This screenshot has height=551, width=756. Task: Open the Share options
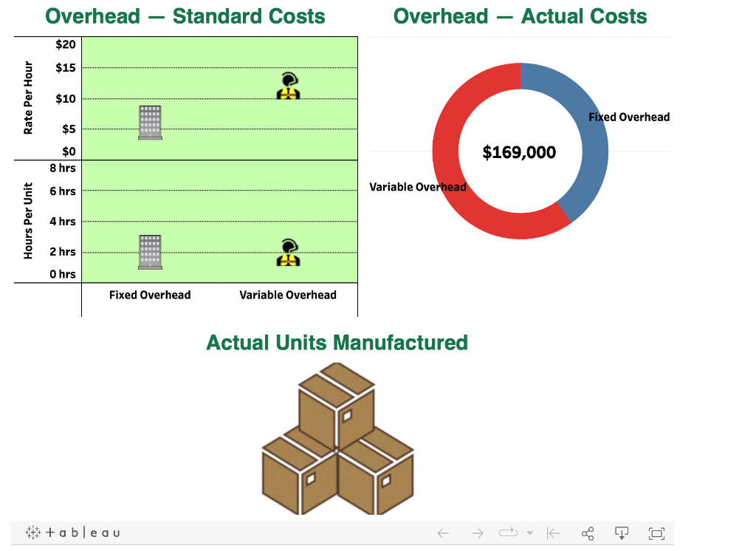point(588,533)
